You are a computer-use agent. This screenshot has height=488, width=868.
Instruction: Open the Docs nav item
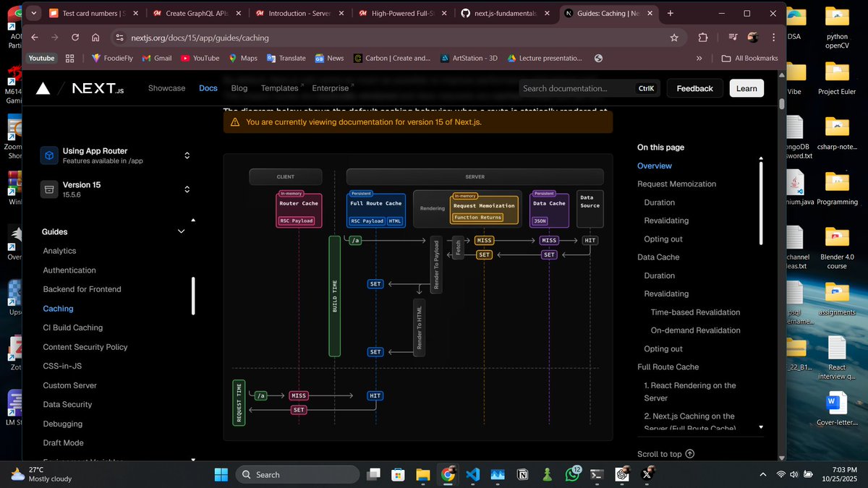pyautogui.click(x=208, y=88)
